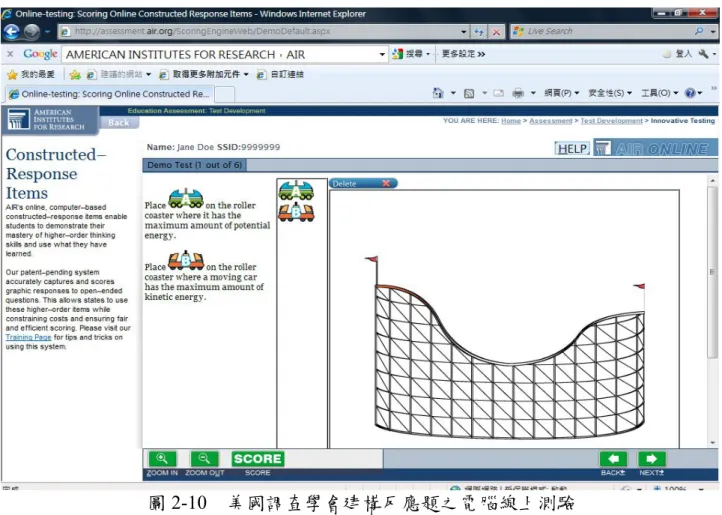
Task: Expand the Print options dropdown arrow
Action: [533, 93]
